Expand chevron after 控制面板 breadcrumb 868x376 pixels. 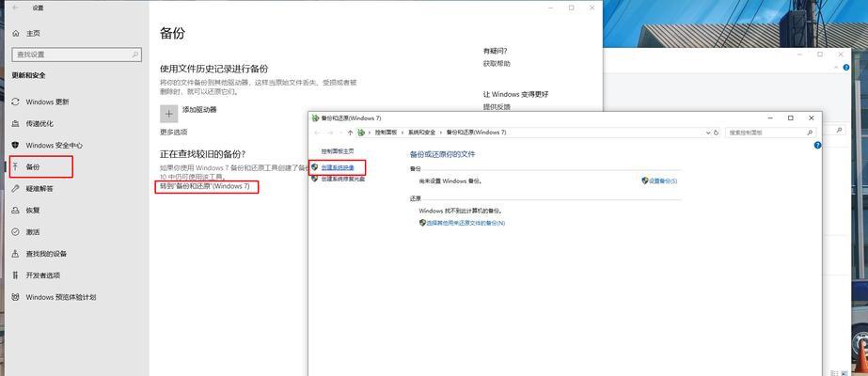click(x=403, y=133)
